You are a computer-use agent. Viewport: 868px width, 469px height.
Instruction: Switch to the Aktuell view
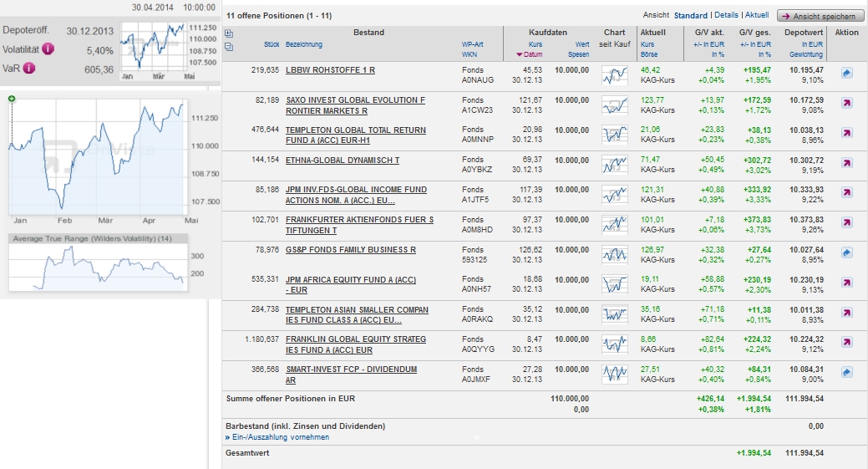pyautogui.click(x=756, y=15)
